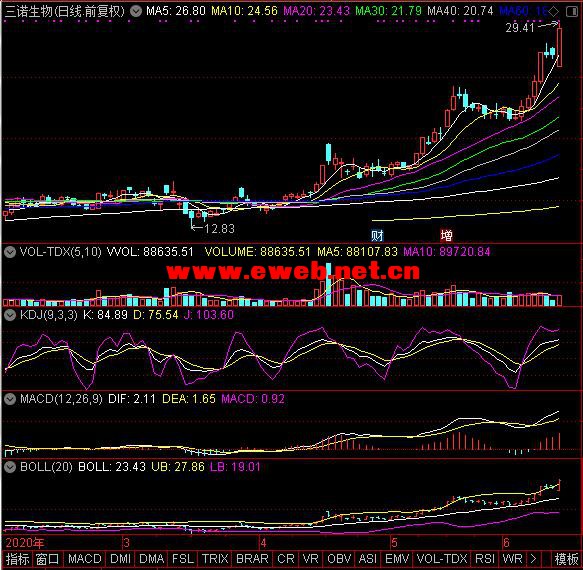
Task: Show more indicator tabs with arrow
Action: tap(533, 559)
